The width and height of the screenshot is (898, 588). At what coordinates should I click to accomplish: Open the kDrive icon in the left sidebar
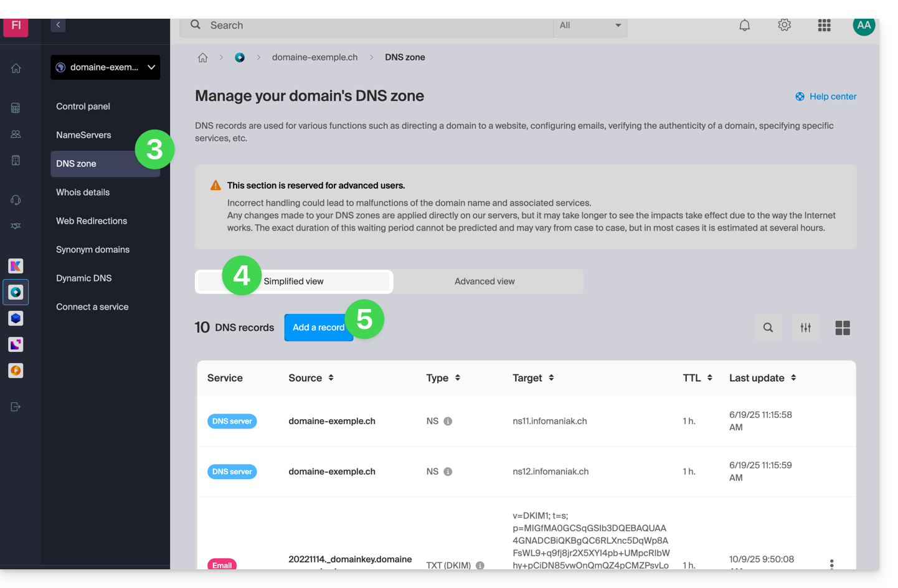(x=16, y=318)
